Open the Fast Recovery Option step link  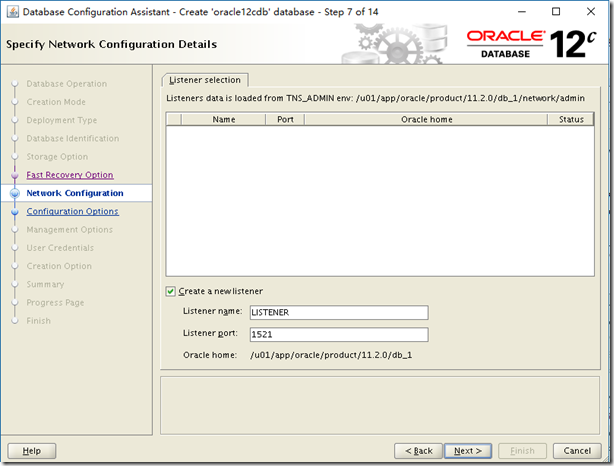pyautogui.click(x=70, y=175)
